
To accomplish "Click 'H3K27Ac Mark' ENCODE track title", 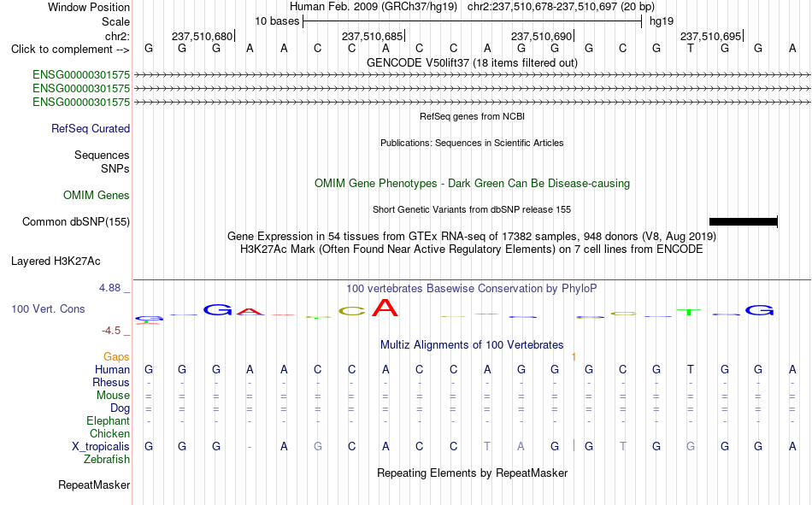I will click(472, 250).
